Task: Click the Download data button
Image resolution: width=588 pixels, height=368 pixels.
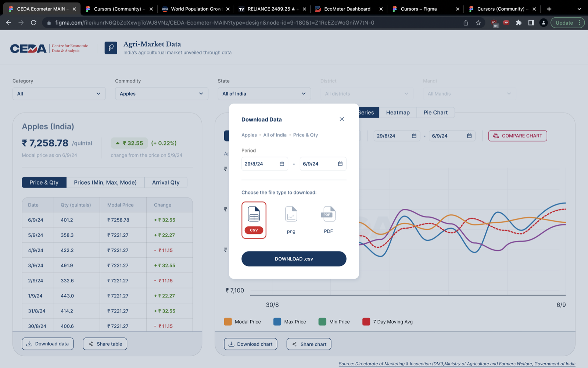Action: (47, 344)
